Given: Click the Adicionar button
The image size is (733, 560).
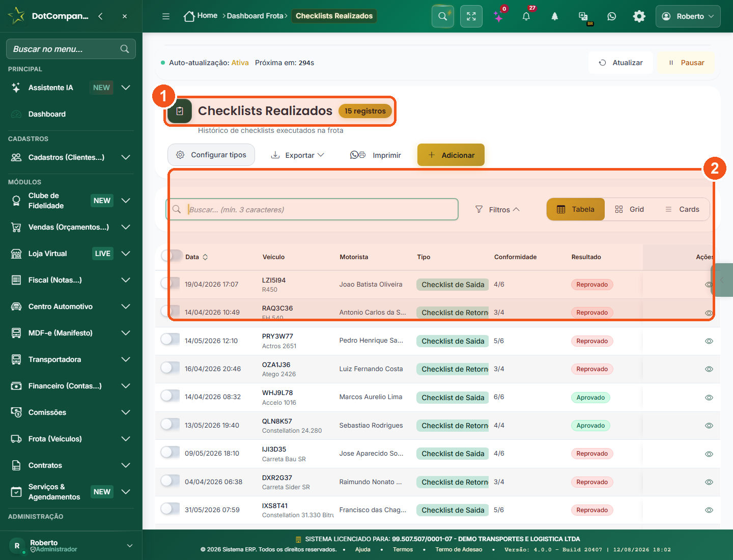Looking at the screenshot, I should pos(451,155).
